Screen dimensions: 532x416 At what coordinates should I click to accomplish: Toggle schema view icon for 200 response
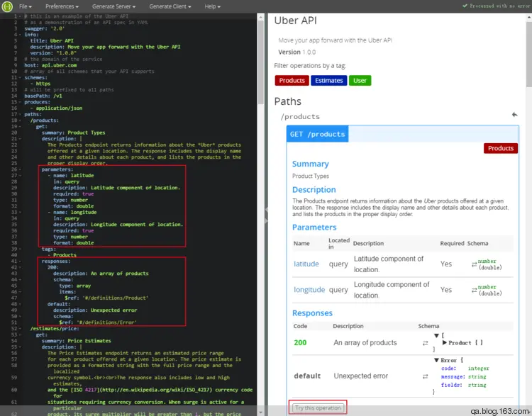point(425,343)
